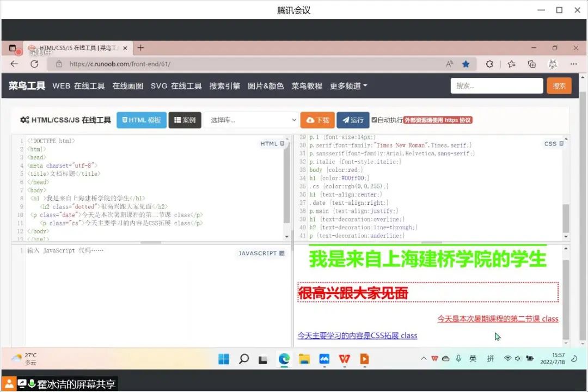588x392 pixels.
Task: Open Task View on taskbar
Action: (263, 360)
